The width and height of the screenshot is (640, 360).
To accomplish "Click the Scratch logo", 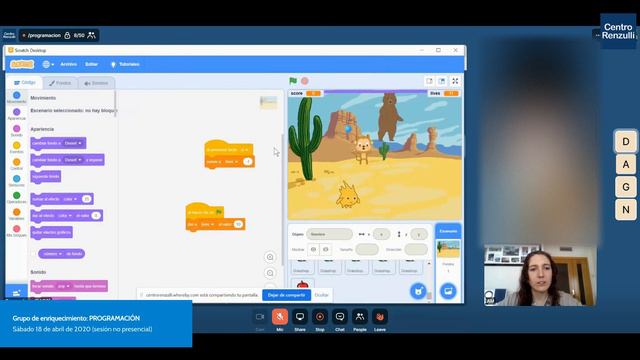I will (x=22, y=64).
